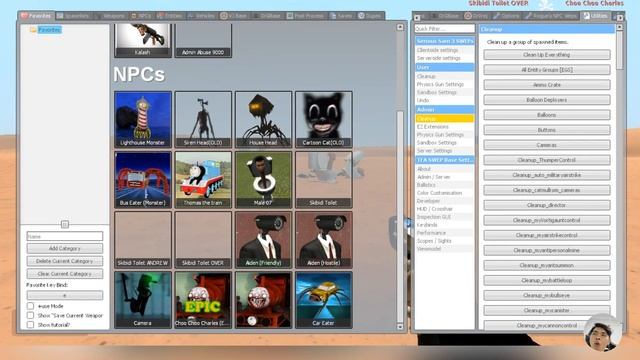The image size is (640, 360).
Task: Open the Post Process tab
Action: pos(305,16)
